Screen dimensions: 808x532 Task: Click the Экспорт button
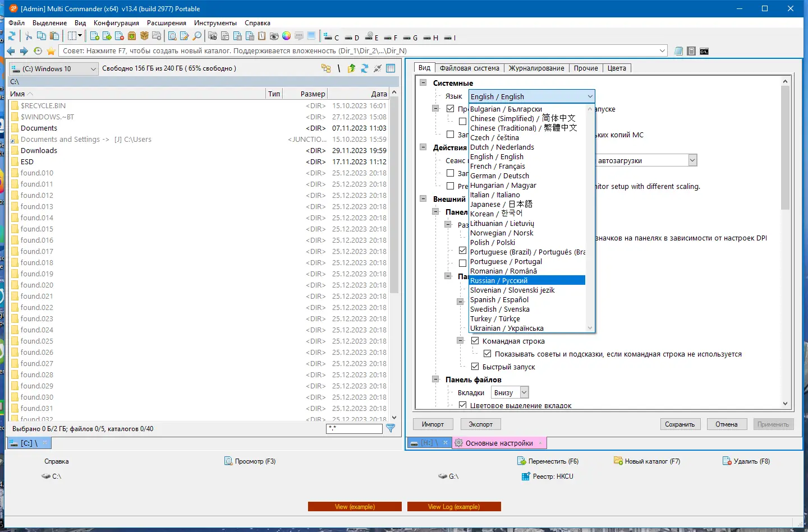click(481, 424)
